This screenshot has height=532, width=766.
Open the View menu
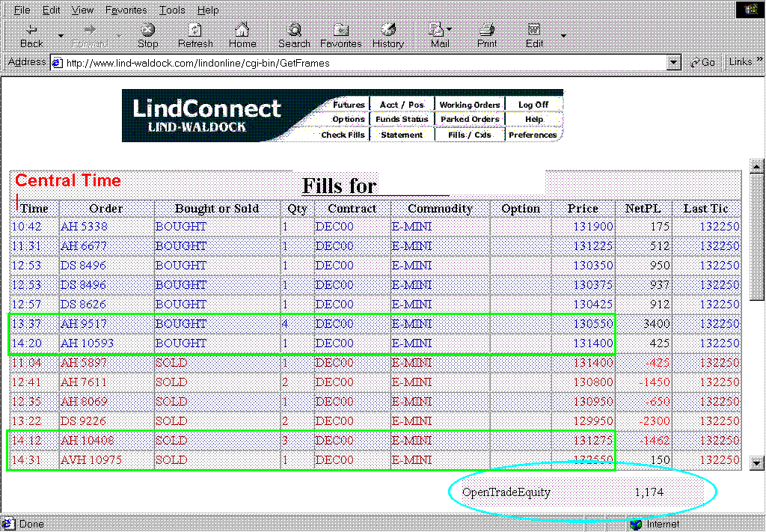82,10
